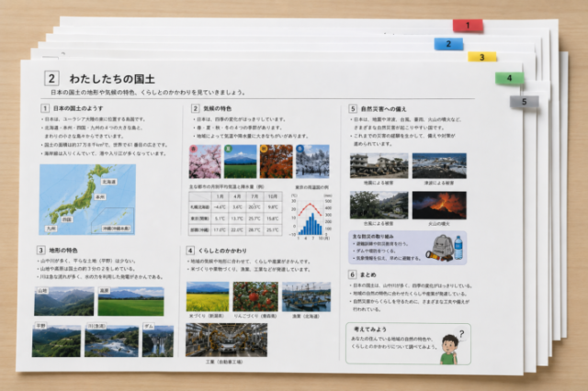588x391 pixels.
Task: Click the emergency backpack illustration
Action: pos(443,246)
